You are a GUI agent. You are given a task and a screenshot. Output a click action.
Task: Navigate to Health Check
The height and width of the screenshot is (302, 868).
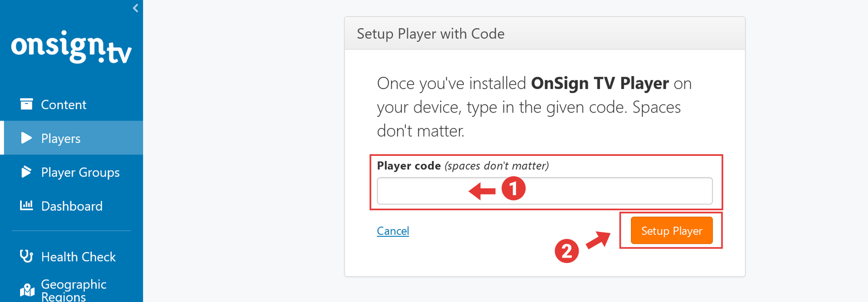(x=78, y=257)
